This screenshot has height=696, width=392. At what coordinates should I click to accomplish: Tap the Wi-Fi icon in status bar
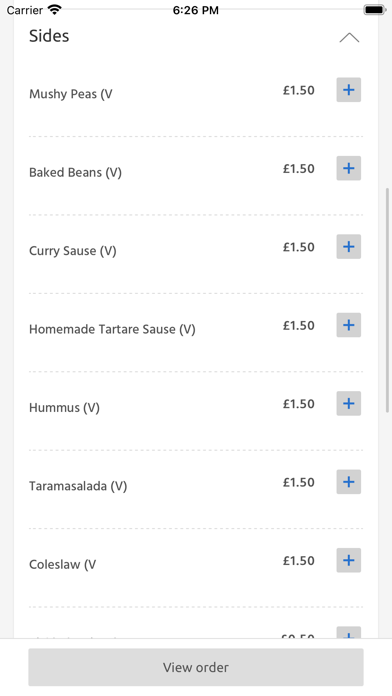click(55, 10)
